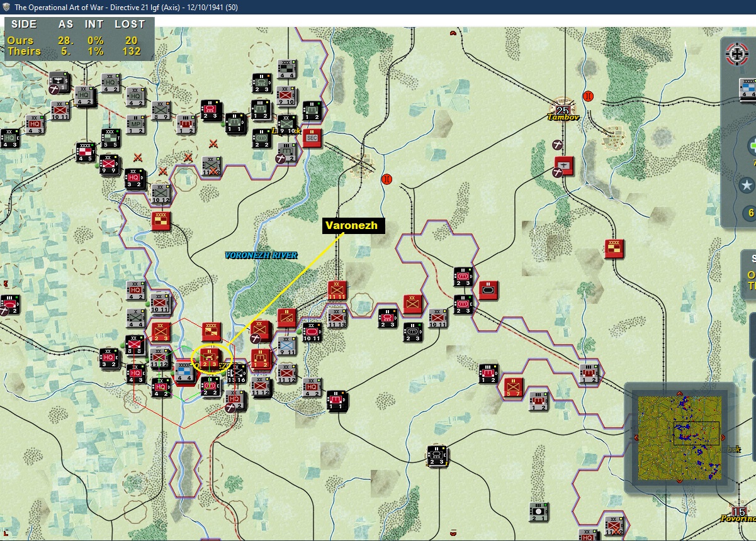Select the black 8-8 infantry division
The width and height of the screenshot is (756, 541).
135,345
